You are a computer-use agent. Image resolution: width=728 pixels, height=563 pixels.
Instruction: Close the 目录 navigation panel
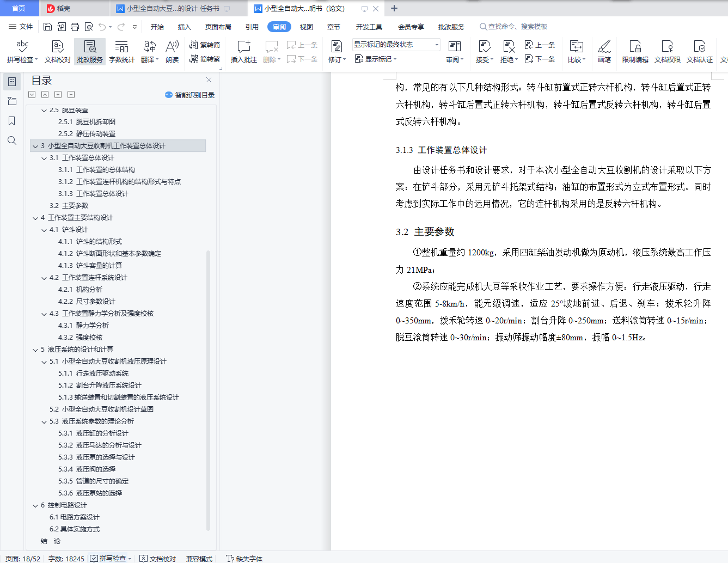209,80
